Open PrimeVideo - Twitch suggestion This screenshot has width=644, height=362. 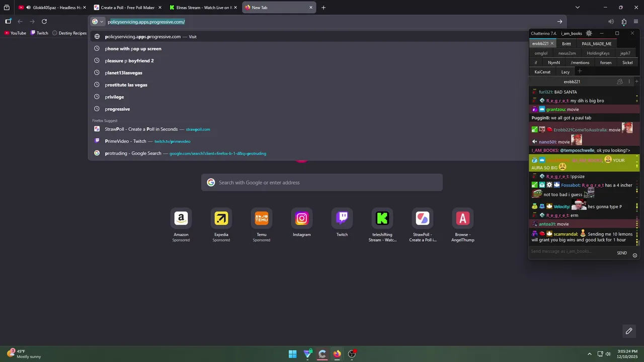(x=308, y=141)
